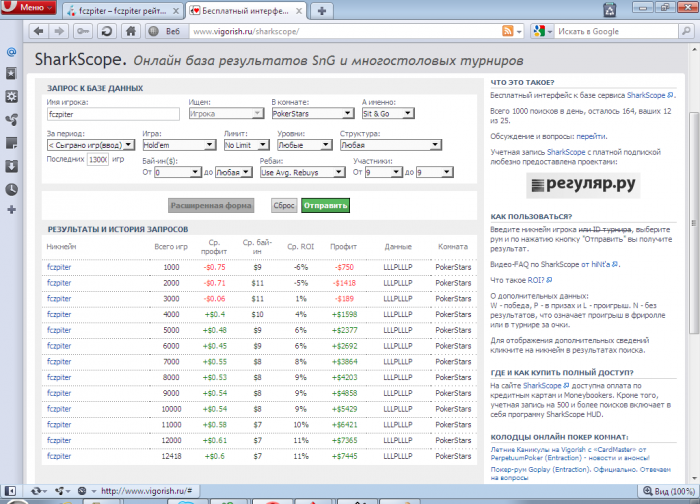Open the Вид (100%) zoom control

pyautogui.click(x=668, y=491)
